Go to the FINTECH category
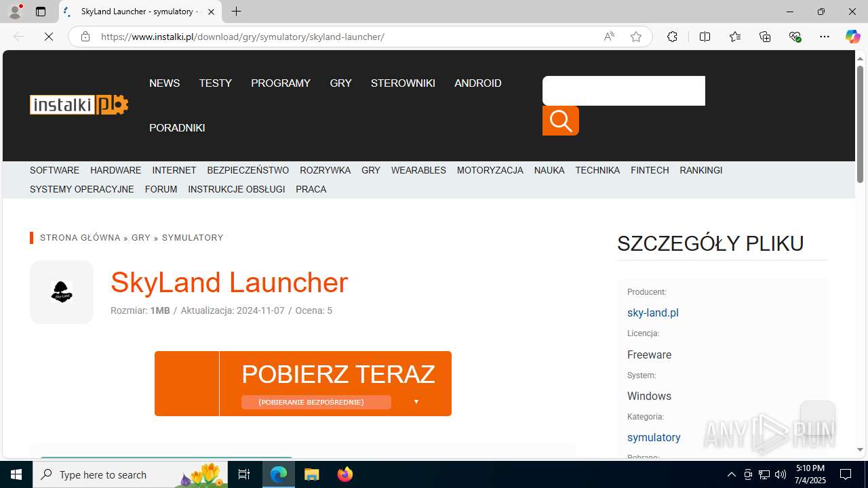The width and height of the screenshot is (868, 488). 650,170
